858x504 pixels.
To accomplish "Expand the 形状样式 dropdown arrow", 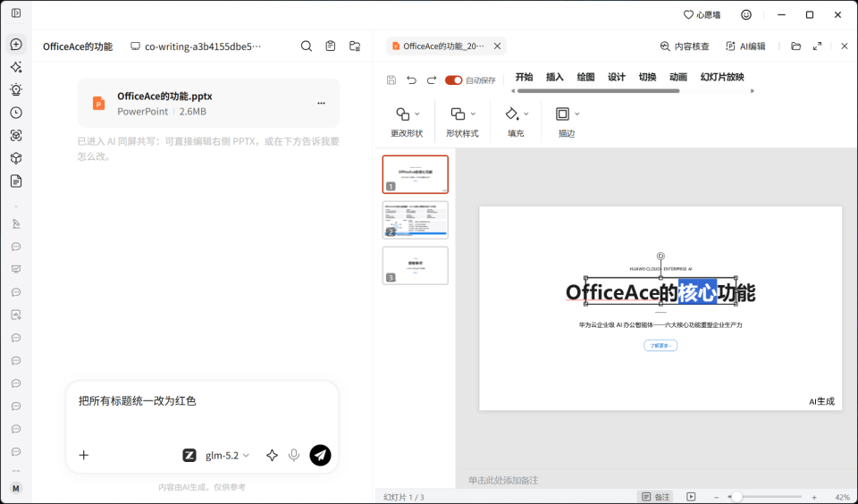I will tap(474, 113).
